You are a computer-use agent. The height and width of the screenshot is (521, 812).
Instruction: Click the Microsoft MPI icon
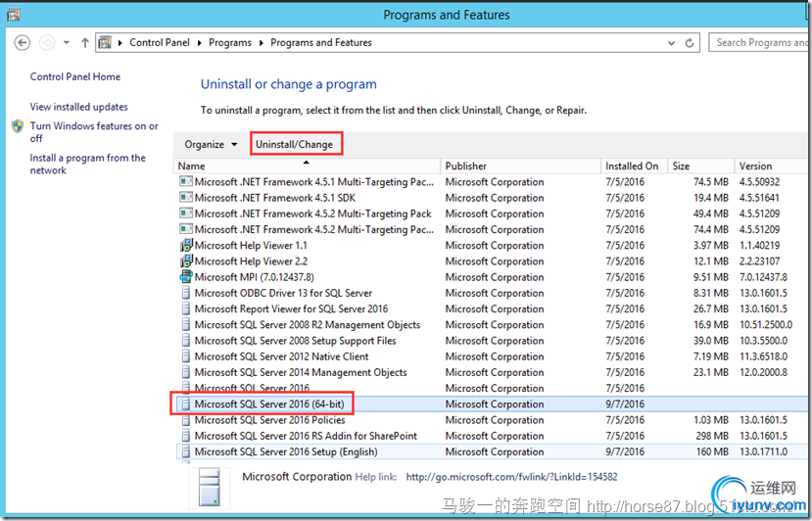point(185,277)
